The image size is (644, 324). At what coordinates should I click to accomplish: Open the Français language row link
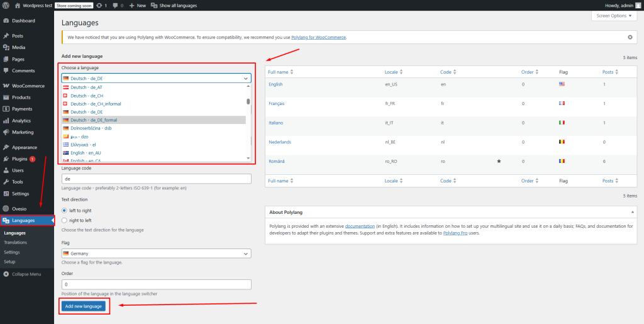(x=277, y=103)
